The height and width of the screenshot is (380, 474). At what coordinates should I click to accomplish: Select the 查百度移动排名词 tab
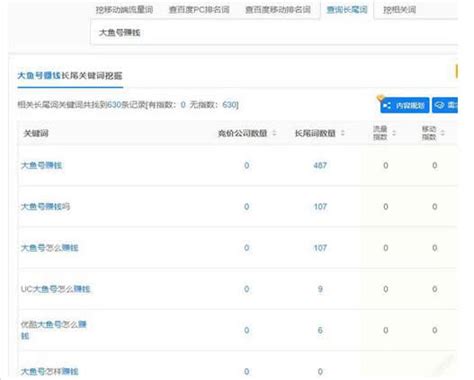pyautogui.click(x=278, y=10)
